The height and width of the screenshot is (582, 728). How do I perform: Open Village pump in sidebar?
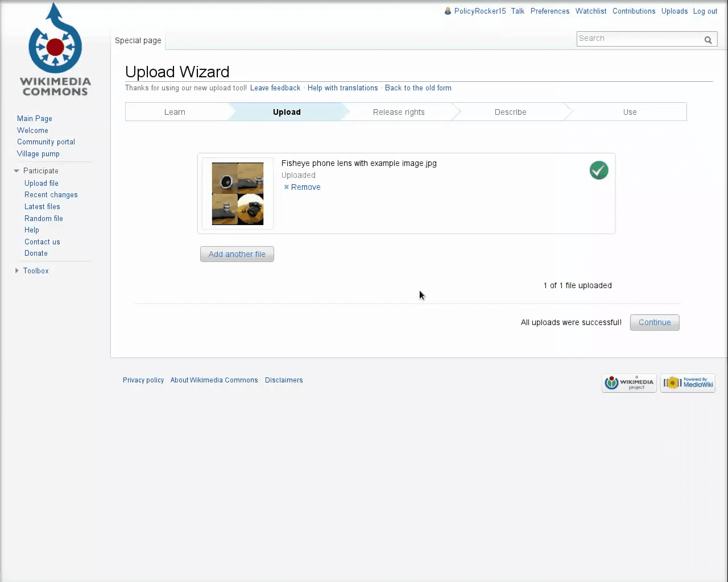pos(38,154)
